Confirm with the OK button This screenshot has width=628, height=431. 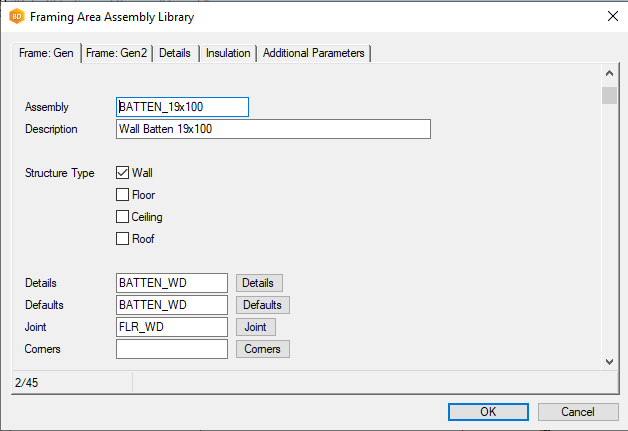pyautogui.click(x=488, y=412)
